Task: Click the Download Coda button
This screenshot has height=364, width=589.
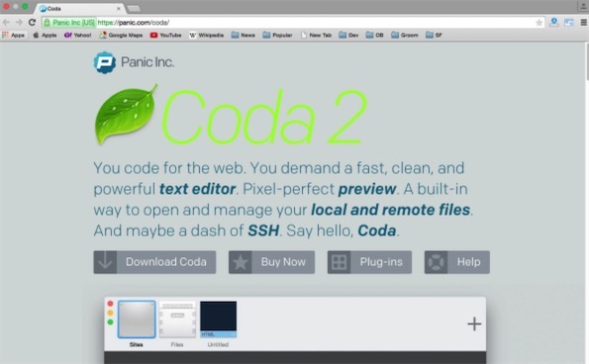Action: (x=154, y=262)
